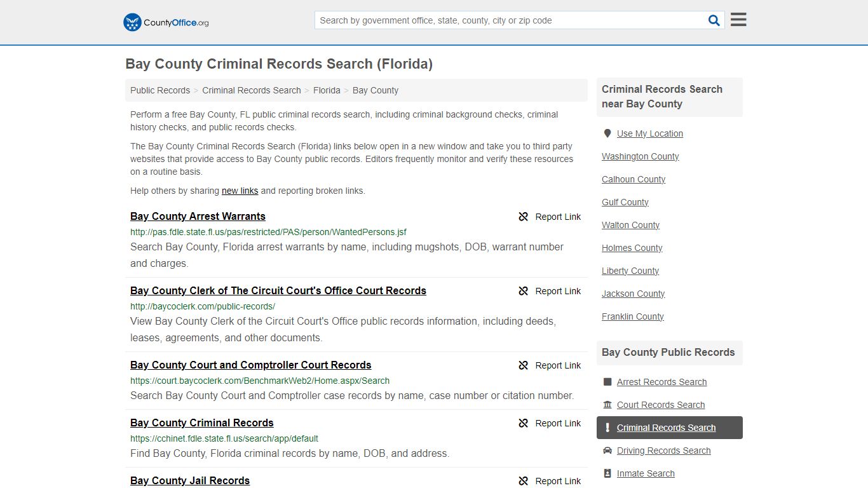Go to Washington County

click(641, 156)
